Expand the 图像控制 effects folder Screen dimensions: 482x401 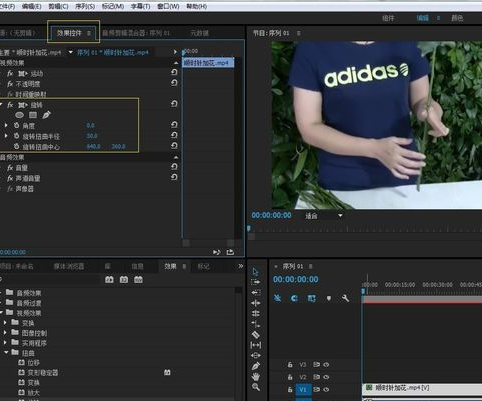click(5, 333)
